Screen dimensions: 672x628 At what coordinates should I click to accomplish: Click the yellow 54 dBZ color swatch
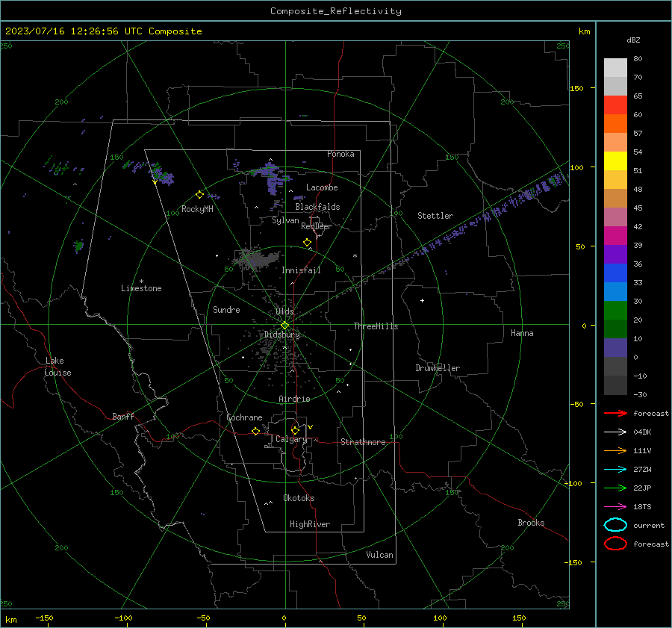(615, 161)
